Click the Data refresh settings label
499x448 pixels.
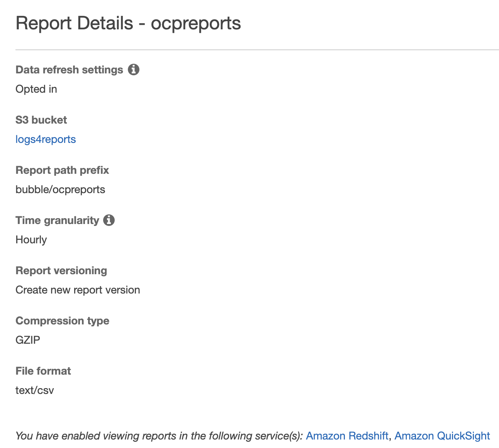69,70
